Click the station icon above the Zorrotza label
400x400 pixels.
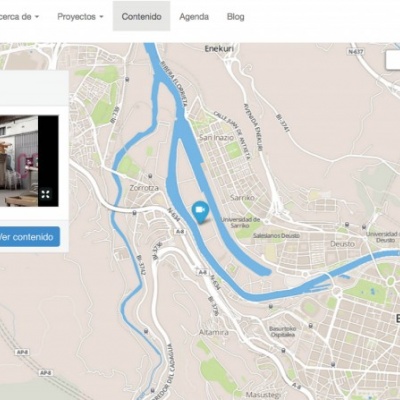click(150, 176)
